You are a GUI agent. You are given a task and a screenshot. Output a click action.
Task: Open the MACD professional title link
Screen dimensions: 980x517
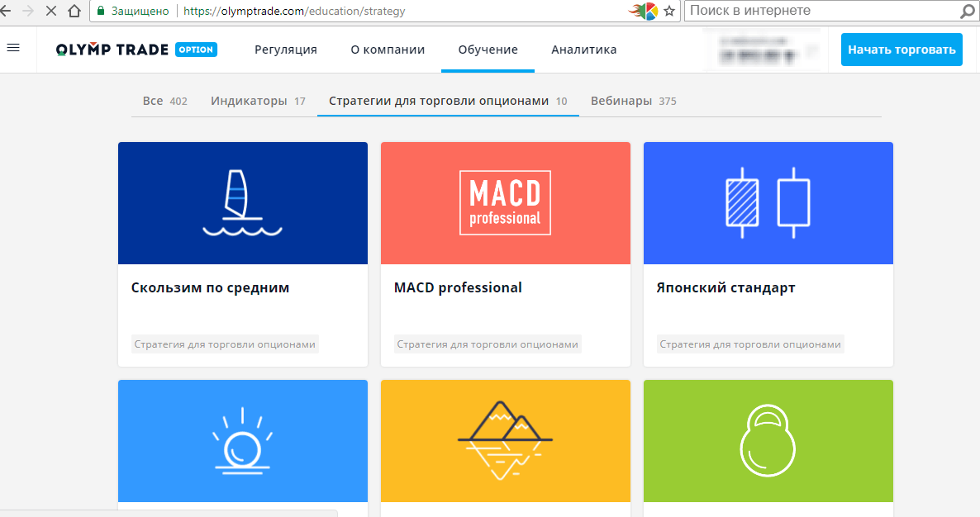458,288
